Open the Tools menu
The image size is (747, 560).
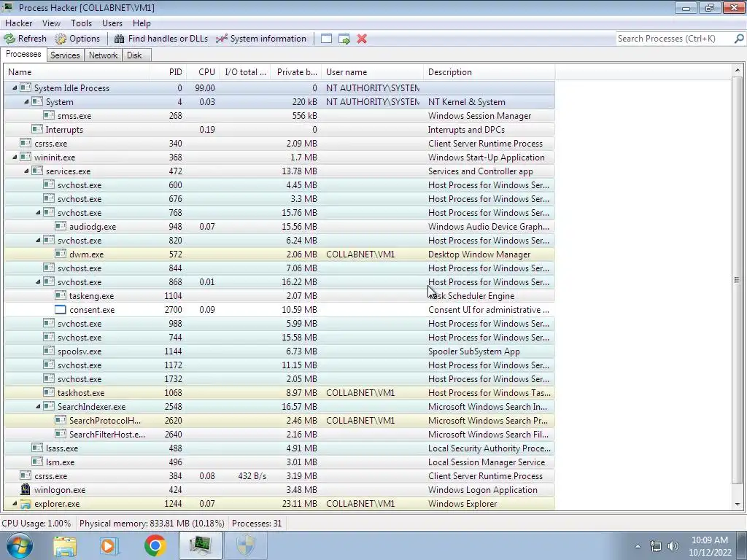[82, 23]
